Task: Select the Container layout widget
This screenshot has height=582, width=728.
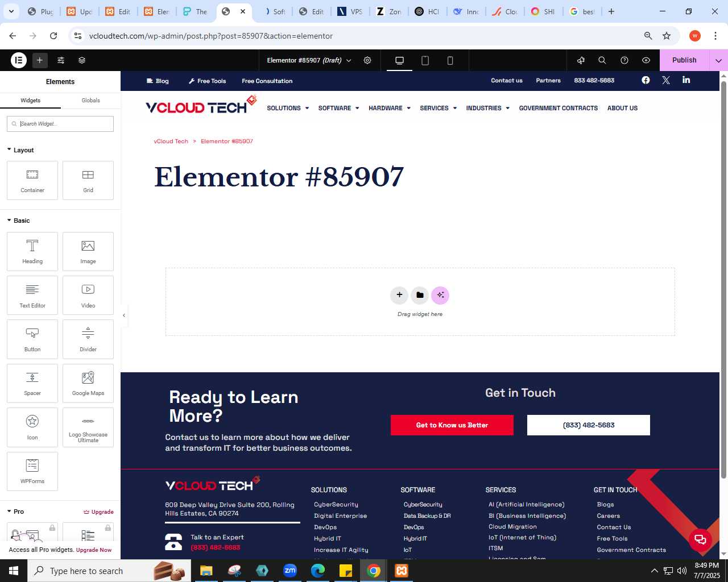Action: point(32,180)
